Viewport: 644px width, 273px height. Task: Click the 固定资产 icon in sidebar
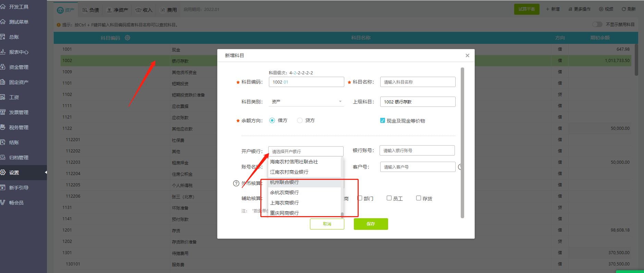[x=3, y=82]
